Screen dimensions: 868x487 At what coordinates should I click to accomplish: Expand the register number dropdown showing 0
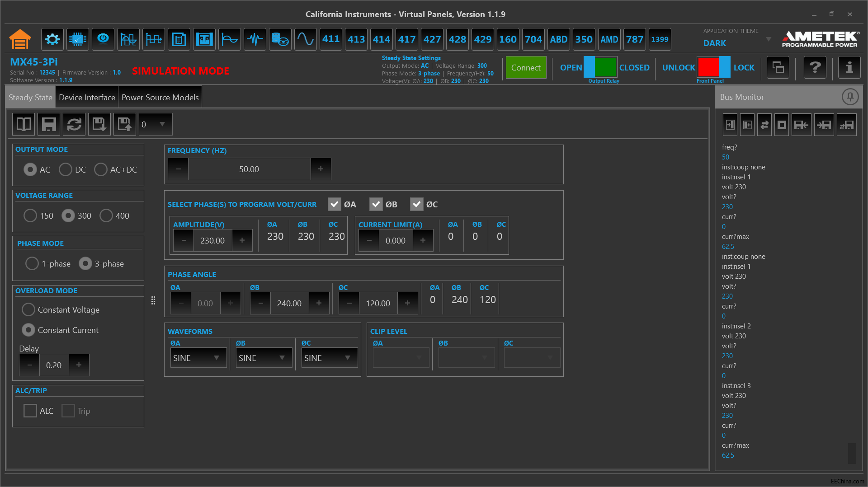[x=156, y=124]
